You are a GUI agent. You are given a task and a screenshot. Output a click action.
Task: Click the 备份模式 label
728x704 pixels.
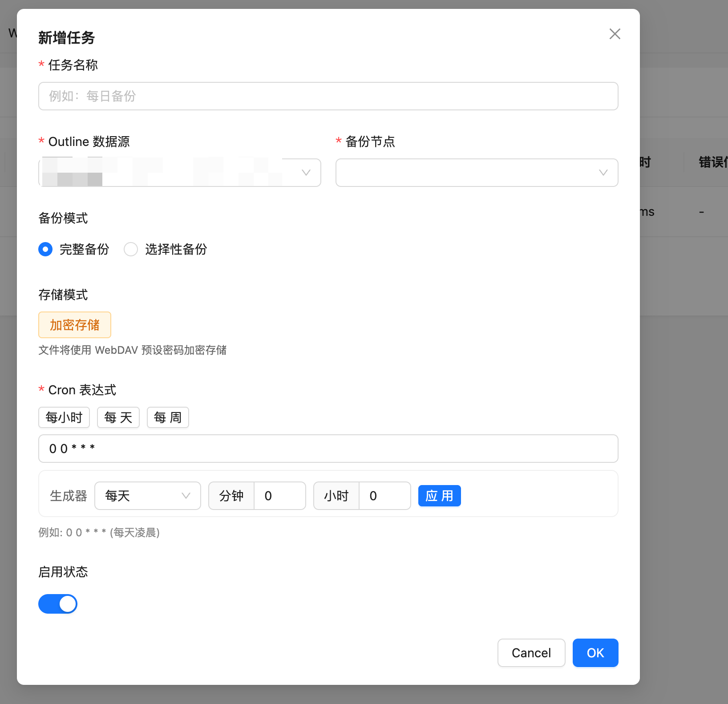[x=63, y=218]
